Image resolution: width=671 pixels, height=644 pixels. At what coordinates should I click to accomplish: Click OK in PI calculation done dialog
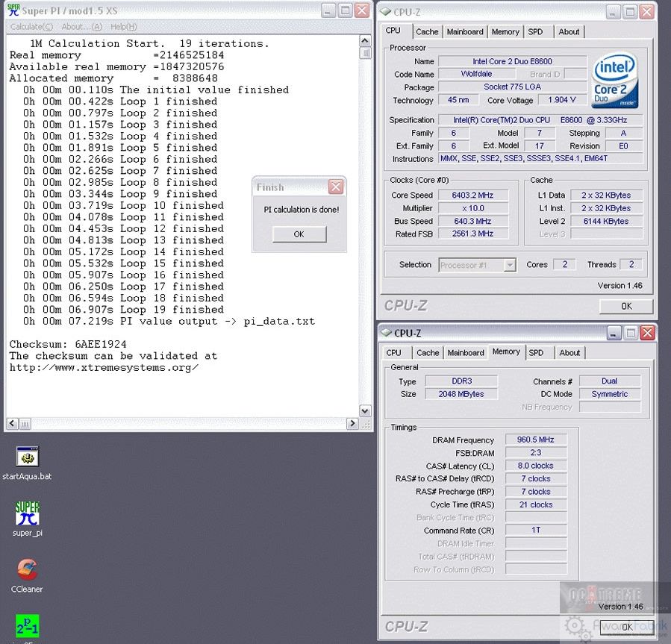point(299,234)
